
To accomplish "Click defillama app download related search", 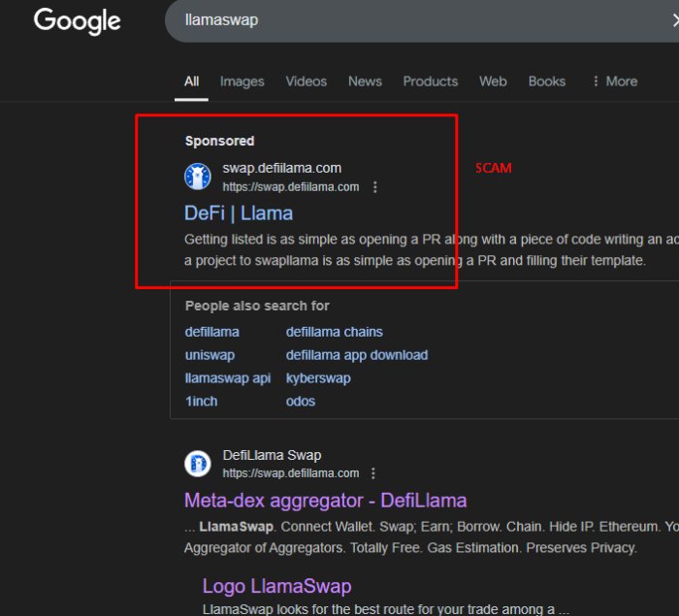I will (x=357, y=355).
